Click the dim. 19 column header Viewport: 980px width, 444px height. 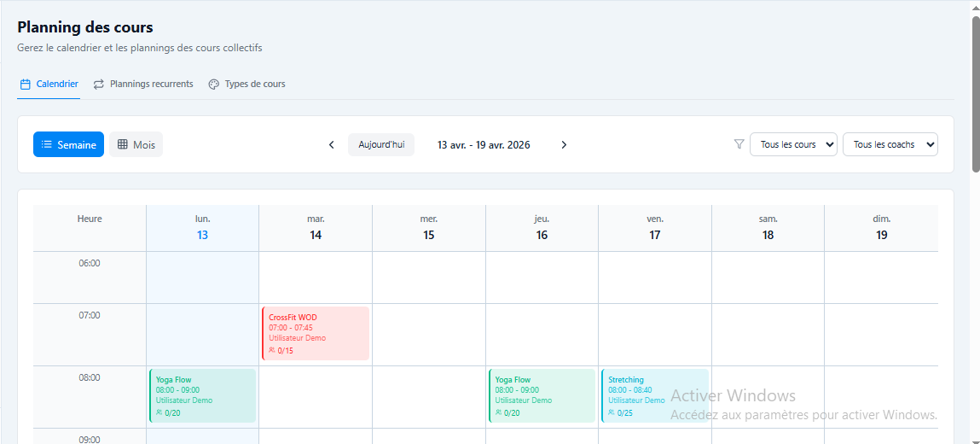pos(881,228)
